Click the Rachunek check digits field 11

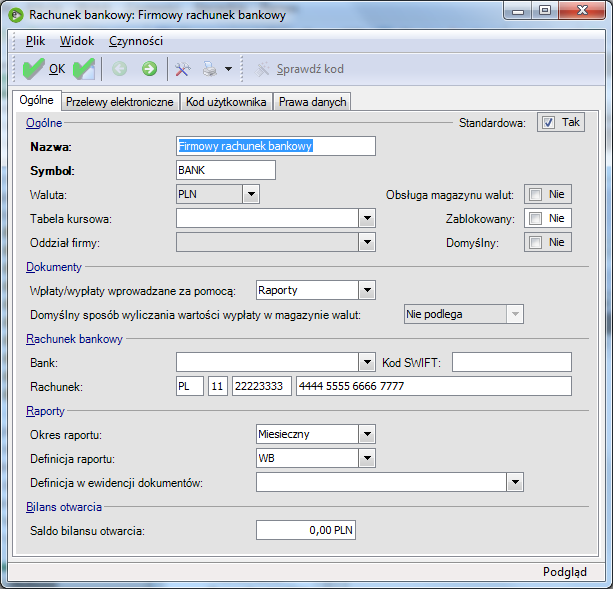pos(218,386)
